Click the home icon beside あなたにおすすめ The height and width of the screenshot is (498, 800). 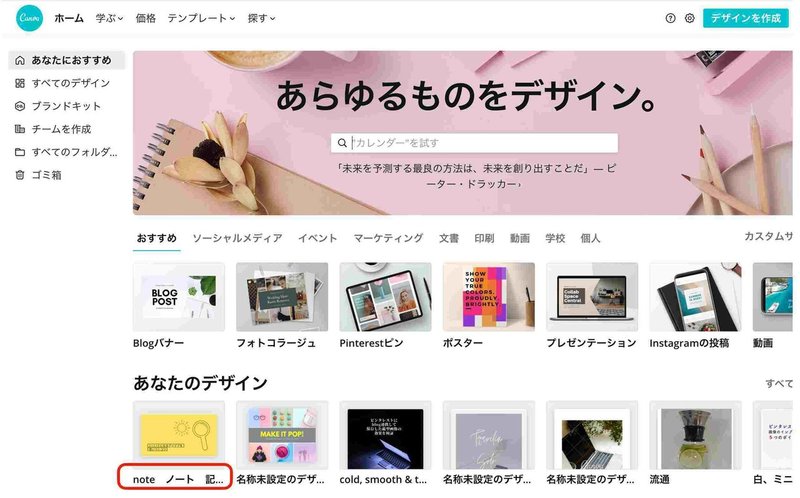(x=20, y=60)
